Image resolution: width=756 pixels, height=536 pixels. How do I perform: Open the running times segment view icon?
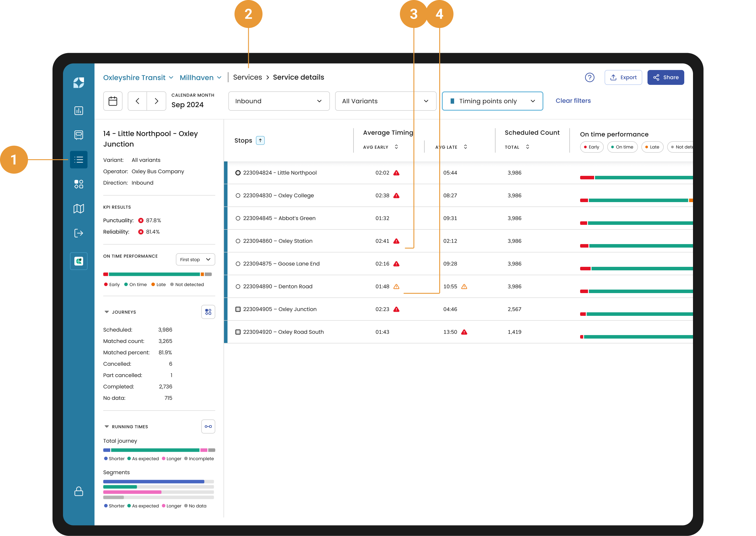click(208, 426)
